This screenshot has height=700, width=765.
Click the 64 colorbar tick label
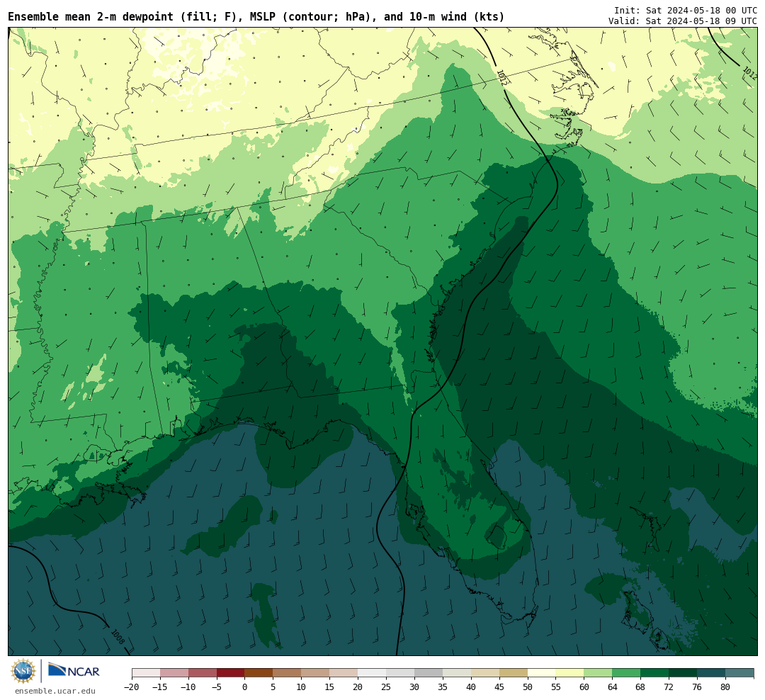coord(612,687)
